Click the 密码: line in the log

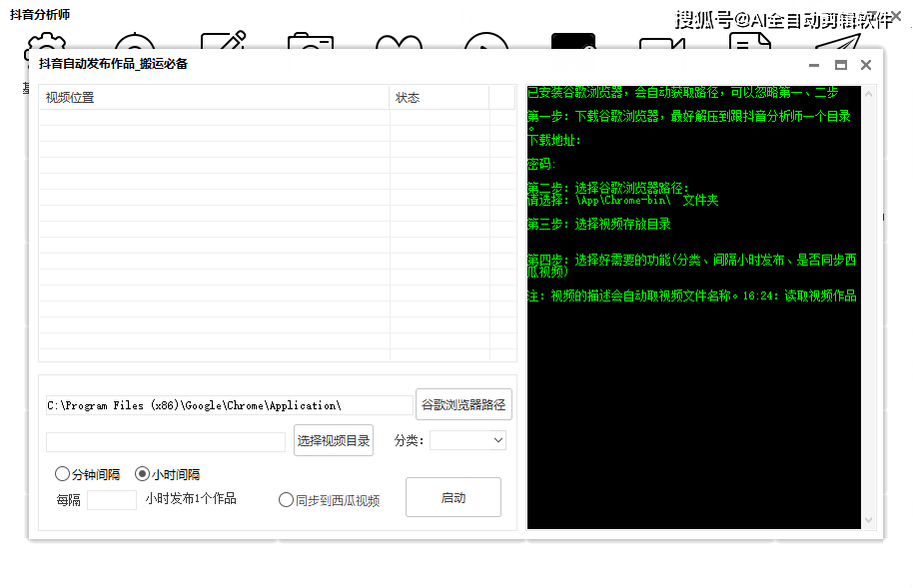pos(541,164)
